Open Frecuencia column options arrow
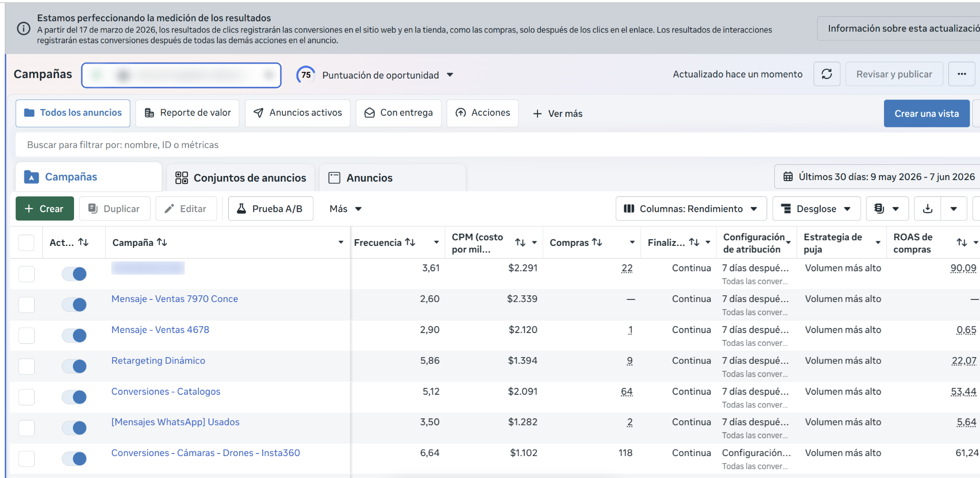980x478 pixels. pyautogui.click(x=436, y=242)
